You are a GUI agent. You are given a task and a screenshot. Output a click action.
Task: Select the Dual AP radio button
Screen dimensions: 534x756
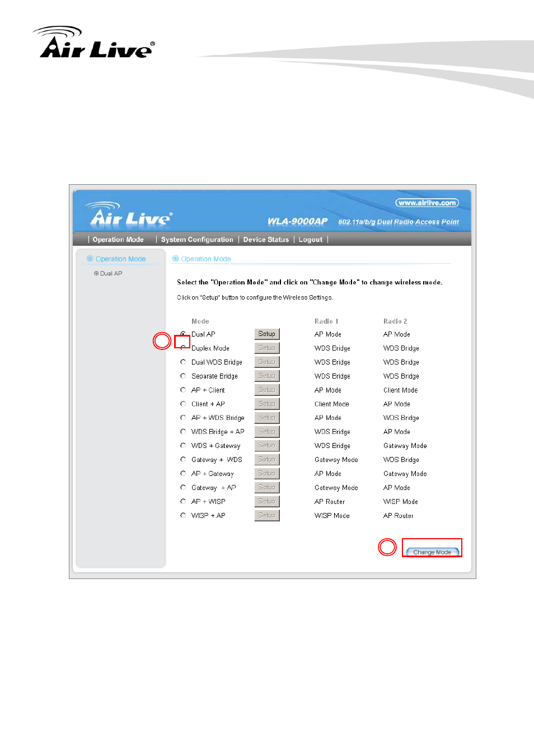[x=183, y=334]
